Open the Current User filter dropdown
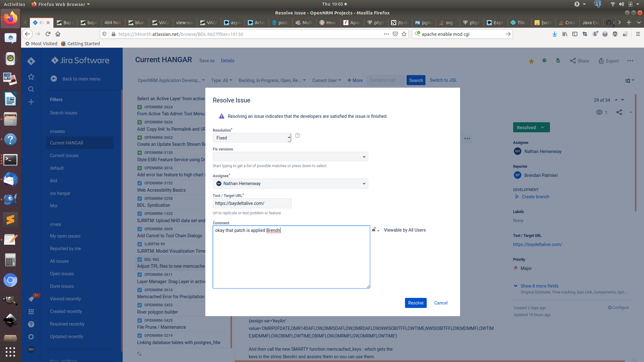The height and width of the screenshot is (362, 644). [x=326, y=80]
